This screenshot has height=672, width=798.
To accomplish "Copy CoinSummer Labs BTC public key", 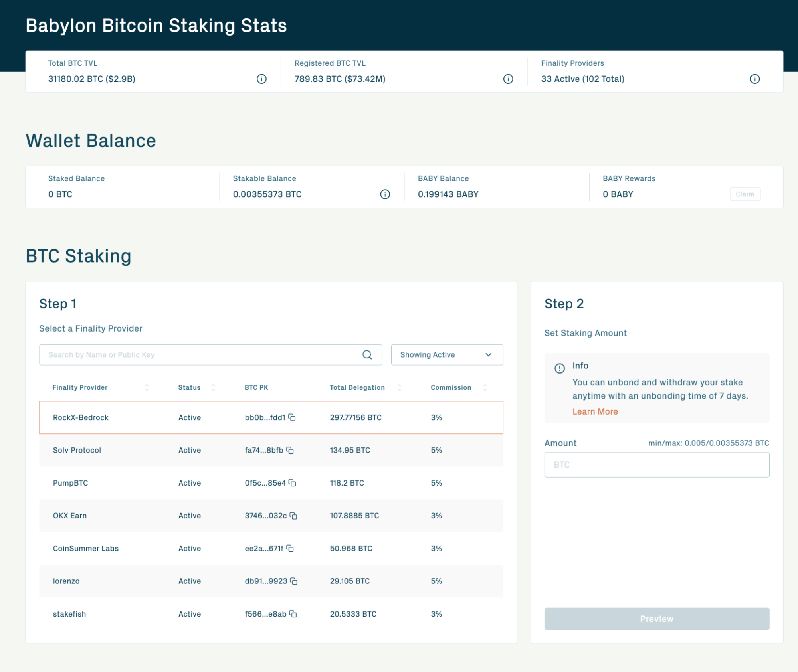I will click(x=290, y=548).
